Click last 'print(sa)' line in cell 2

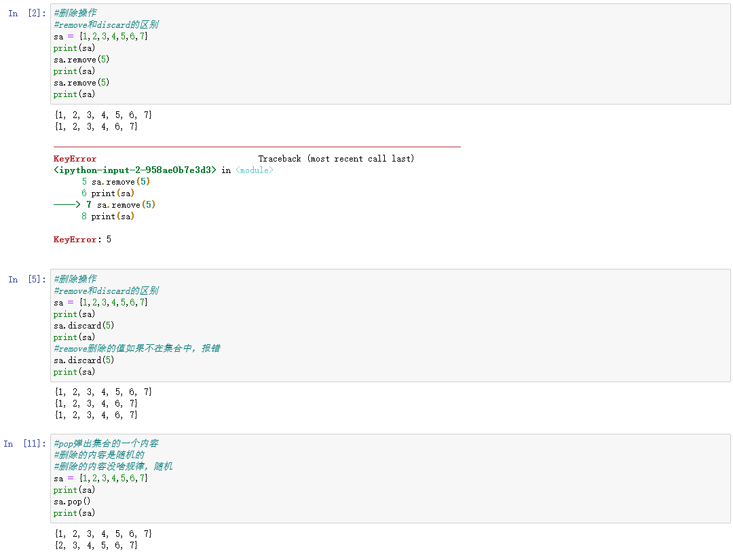coord(75,94)
